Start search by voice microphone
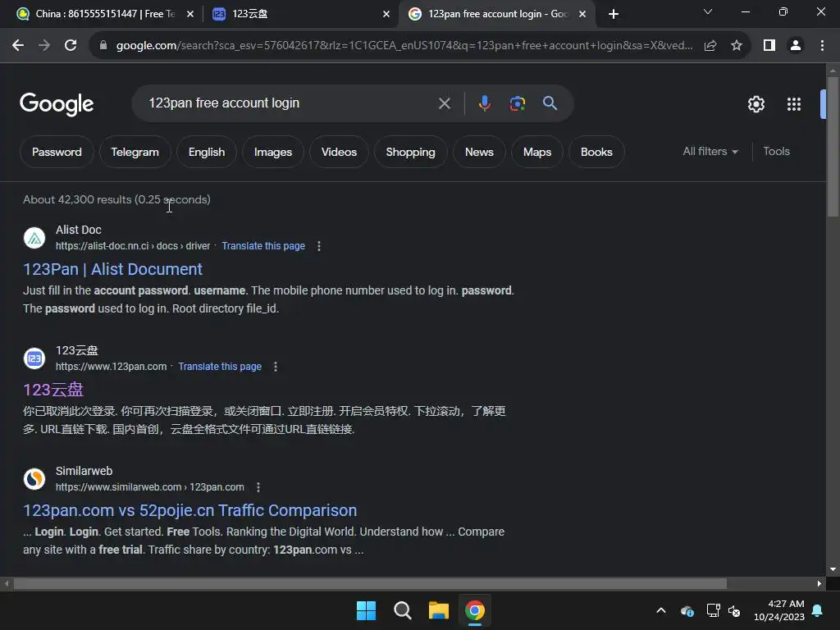 point(484,103)
